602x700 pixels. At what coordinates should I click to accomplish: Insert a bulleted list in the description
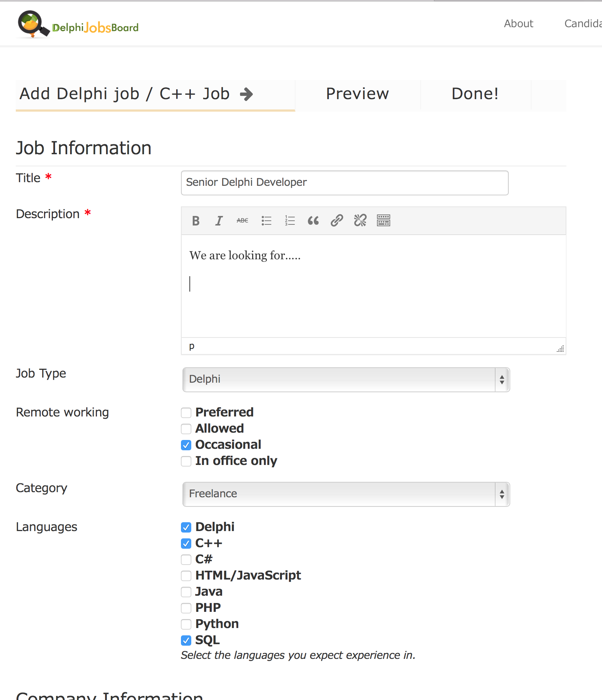tap(266, 220)
